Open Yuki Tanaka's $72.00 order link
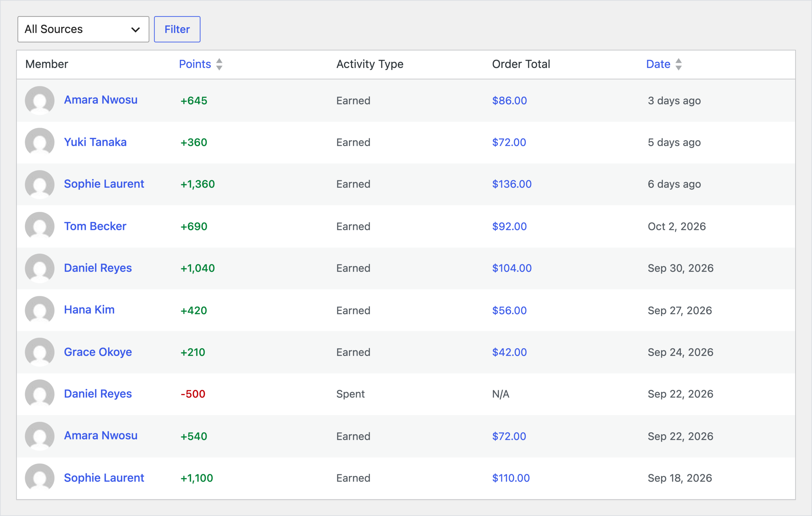 pos(509,142)
